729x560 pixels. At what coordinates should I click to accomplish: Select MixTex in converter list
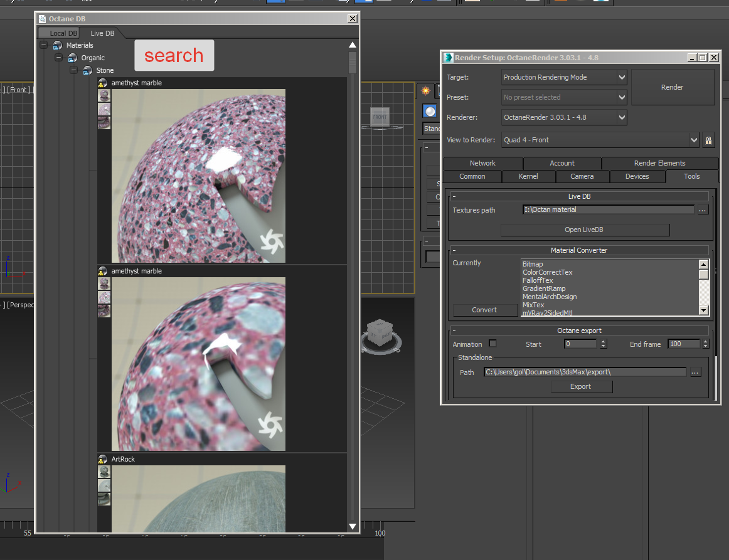[533, 305]
